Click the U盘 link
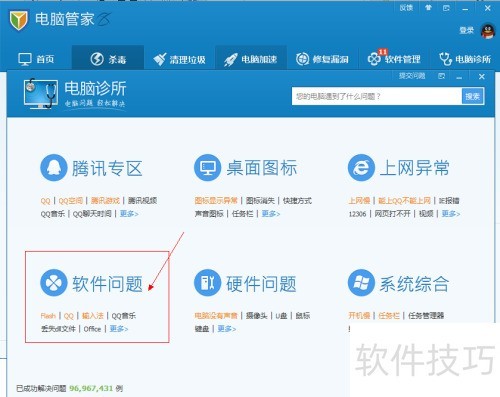The width and height of the screenshot is (500, 397). pos(281,316)
